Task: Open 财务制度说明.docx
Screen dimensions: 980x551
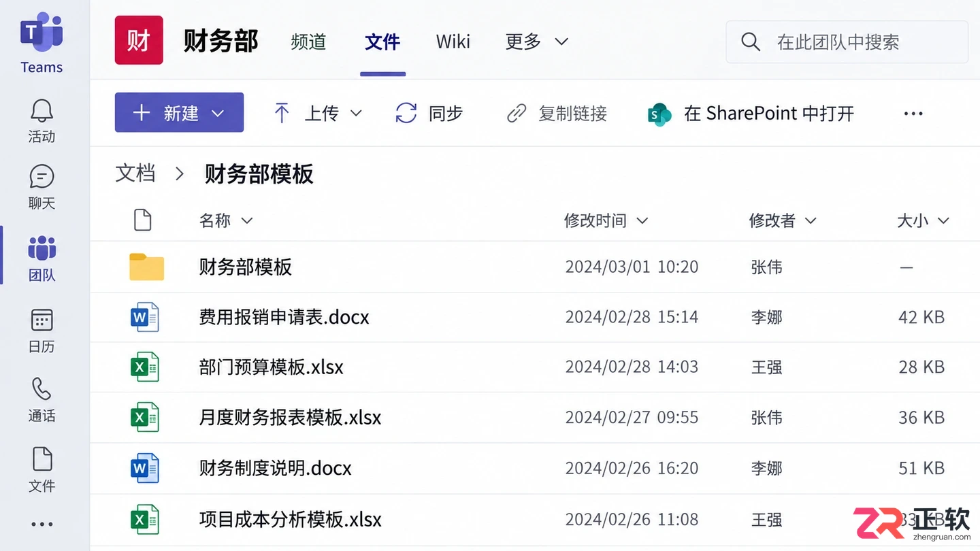Action: point(275,468)
